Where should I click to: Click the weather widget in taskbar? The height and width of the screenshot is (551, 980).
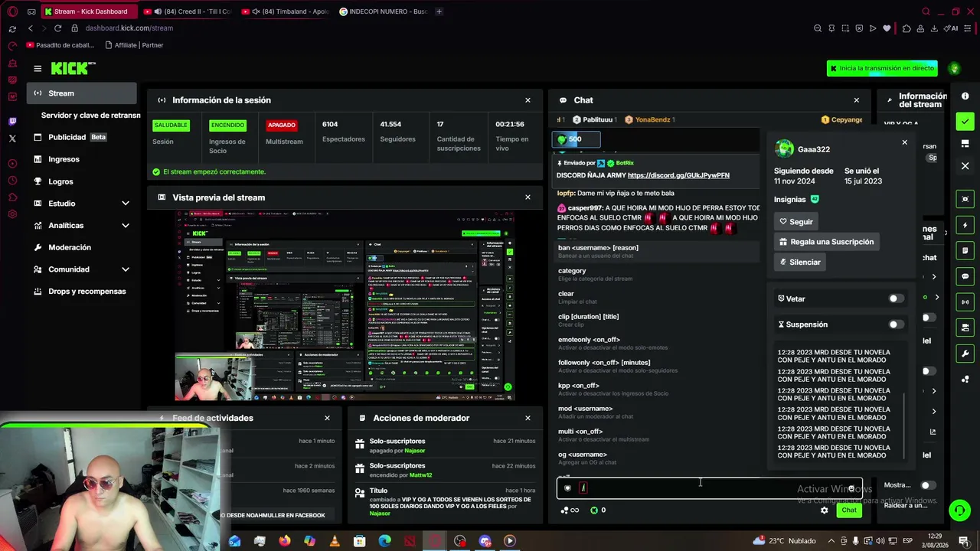click(784, 541)
